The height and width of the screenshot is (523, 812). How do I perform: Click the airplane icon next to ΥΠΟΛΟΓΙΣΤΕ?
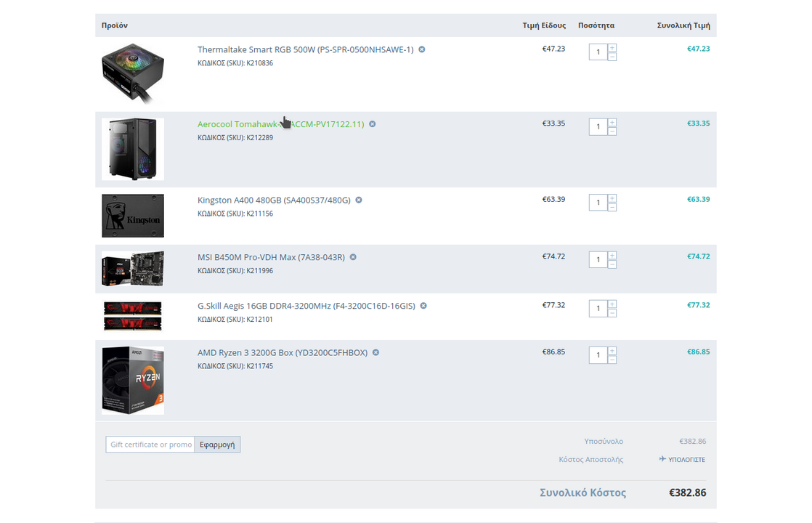point(662,459)
